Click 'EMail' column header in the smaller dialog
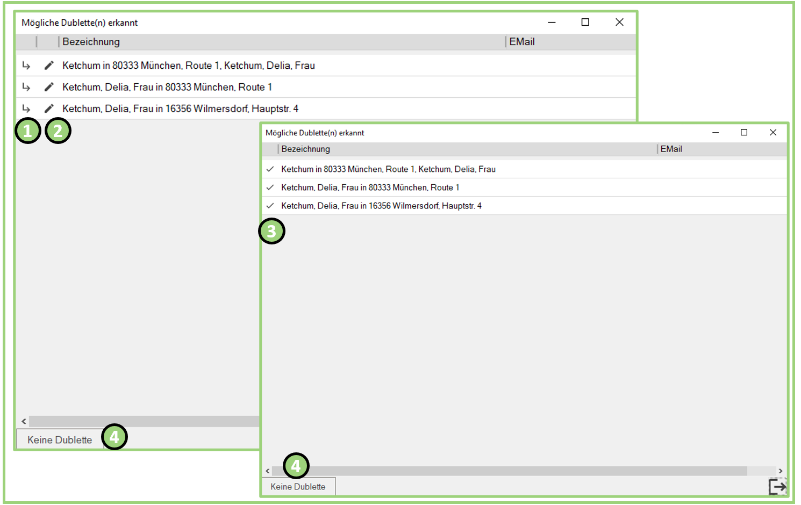The height and width of the screenshot is (505, 801). tap(671, 149)
